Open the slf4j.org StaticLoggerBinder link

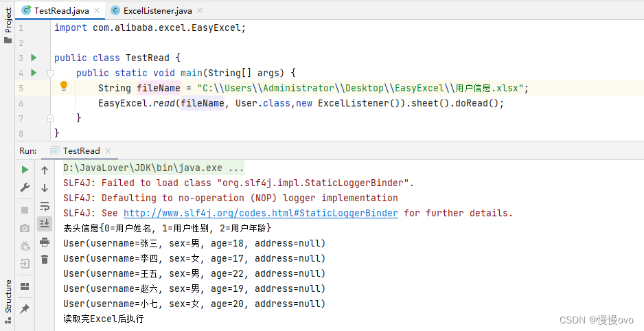(x=261, y=213)
